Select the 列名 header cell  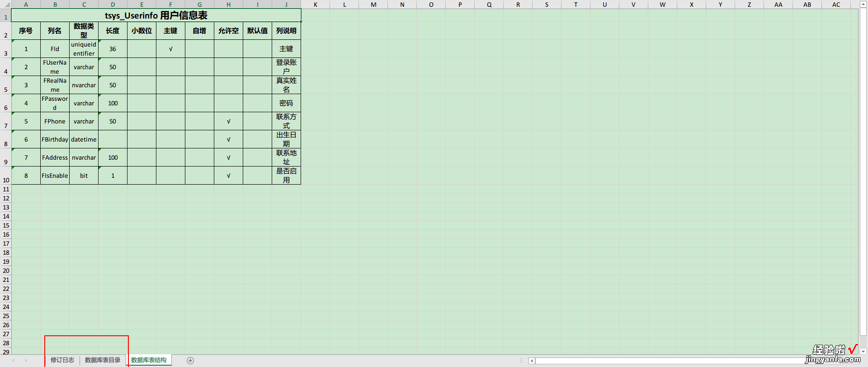point(55,31)
